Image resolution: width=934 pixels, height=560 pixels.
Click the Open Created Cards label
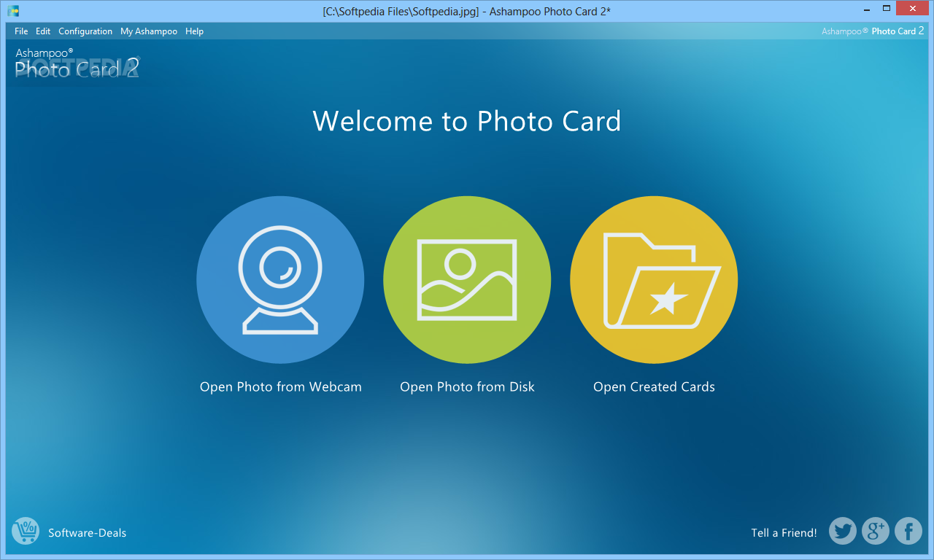pos(654,387)
